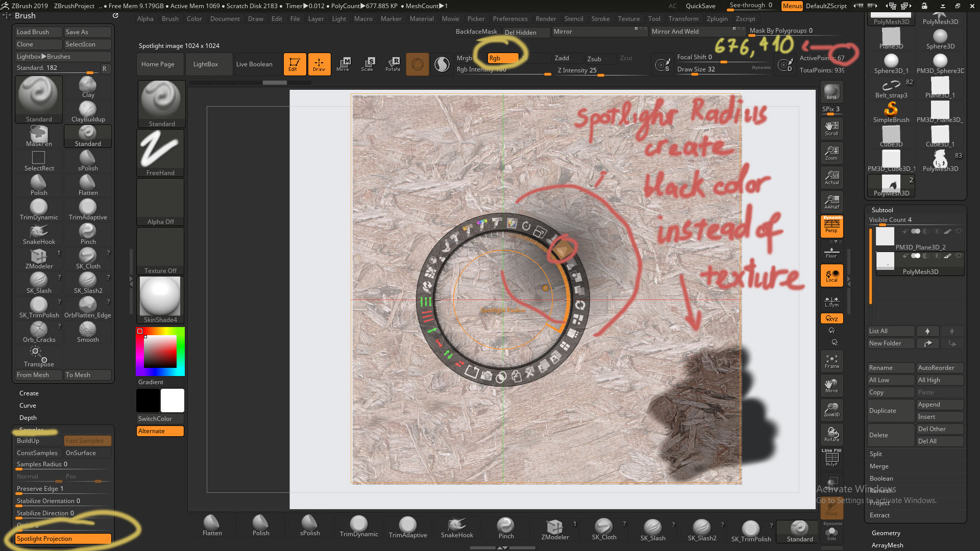Click the Zoom canvas icon
Image resolution: width=980 pixels, height=551 pixels.
pyautogui.click(x=831, y=153)
